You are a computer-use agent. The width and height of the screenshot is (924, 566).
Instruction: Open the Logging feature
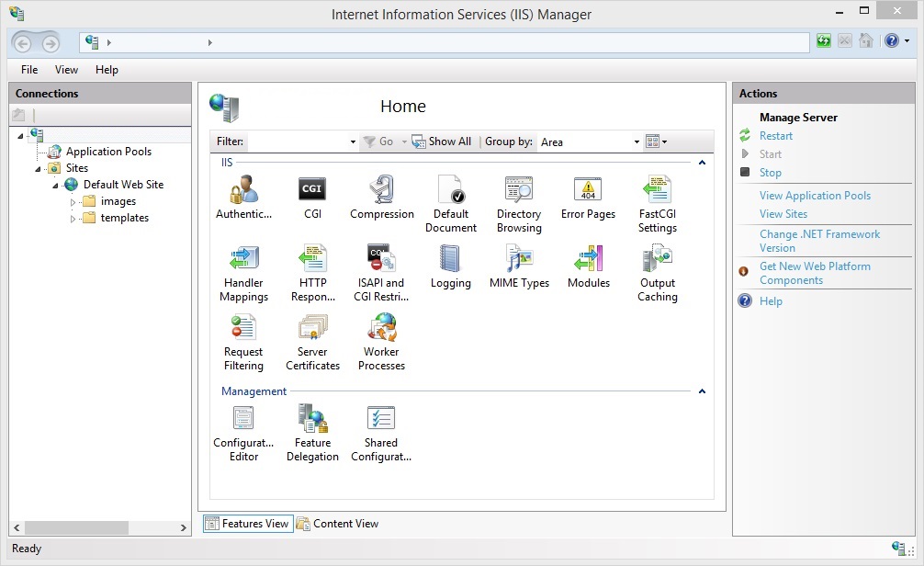[451, 266]
